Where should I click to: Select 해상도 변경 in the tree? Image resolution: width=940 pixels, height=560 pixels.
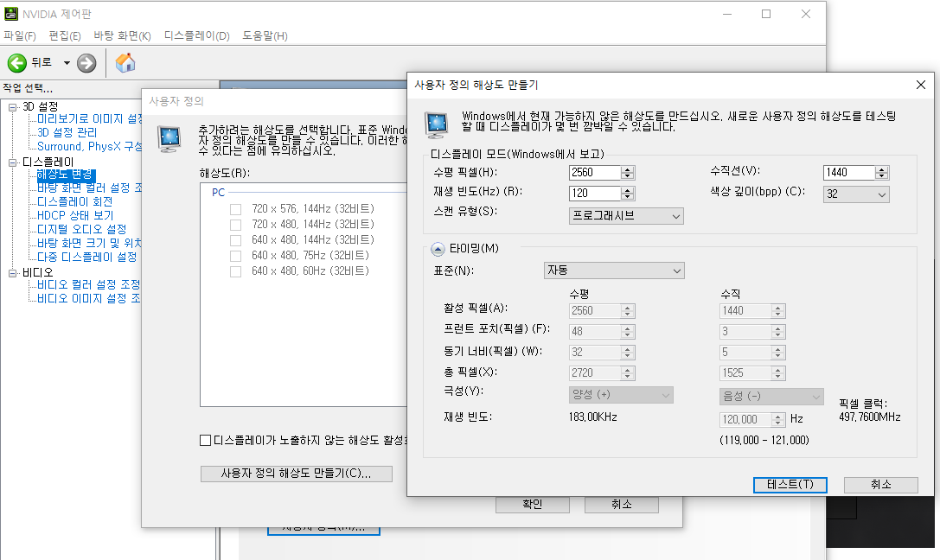[65, 175]
